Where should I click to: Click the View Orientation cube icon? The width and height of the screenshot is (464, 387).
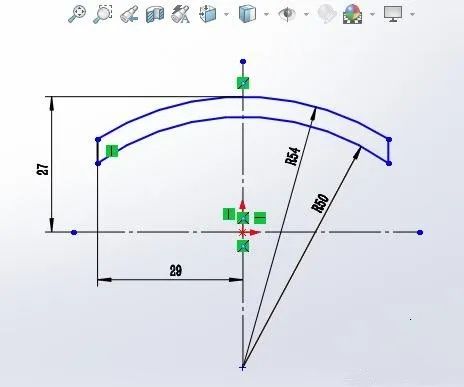208,14
